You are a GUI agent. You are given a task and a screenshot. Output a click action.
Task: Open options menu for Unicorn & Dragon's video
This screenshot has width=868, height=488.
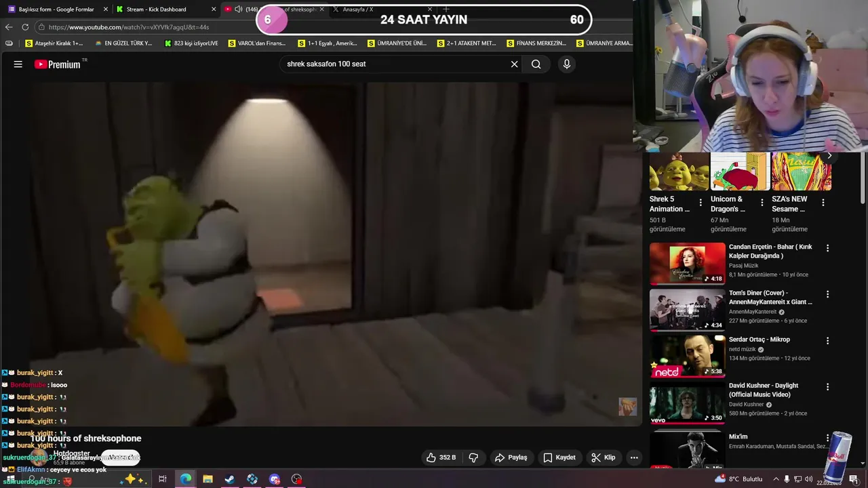click(x=762, y=203)
